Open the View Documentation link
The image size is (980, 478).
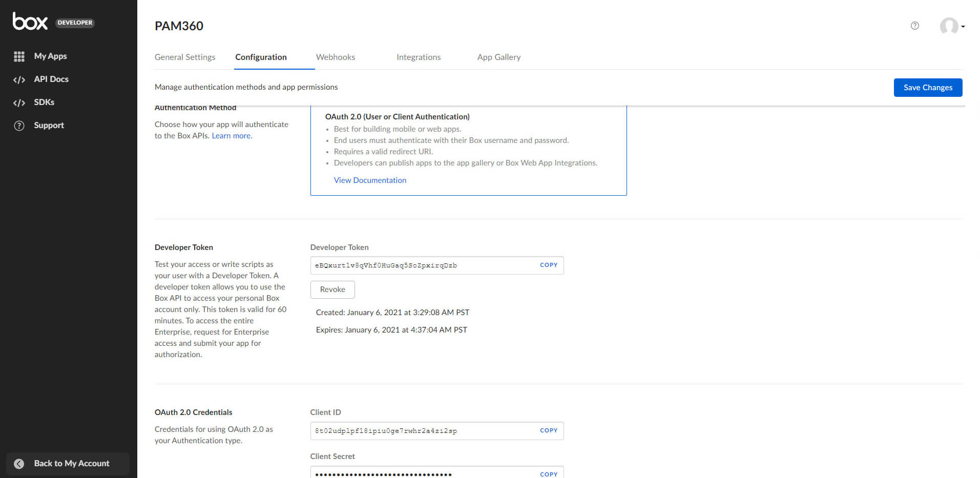pos(370,180)
